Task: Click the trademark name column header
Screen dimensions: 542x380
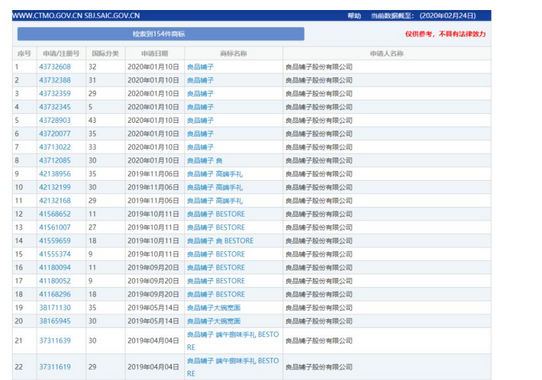Action: click(x=233, y=54)
